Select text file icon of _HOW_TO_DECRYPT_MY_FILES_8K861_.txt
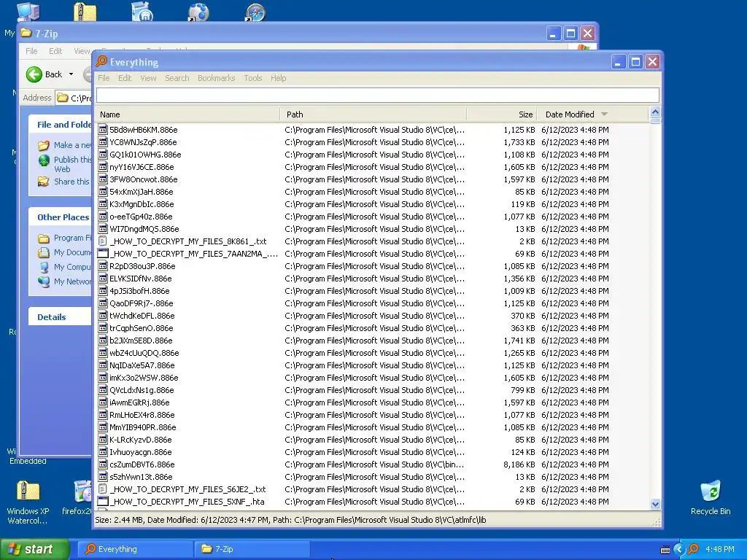The image size is (747, 560). click(102, 241)
